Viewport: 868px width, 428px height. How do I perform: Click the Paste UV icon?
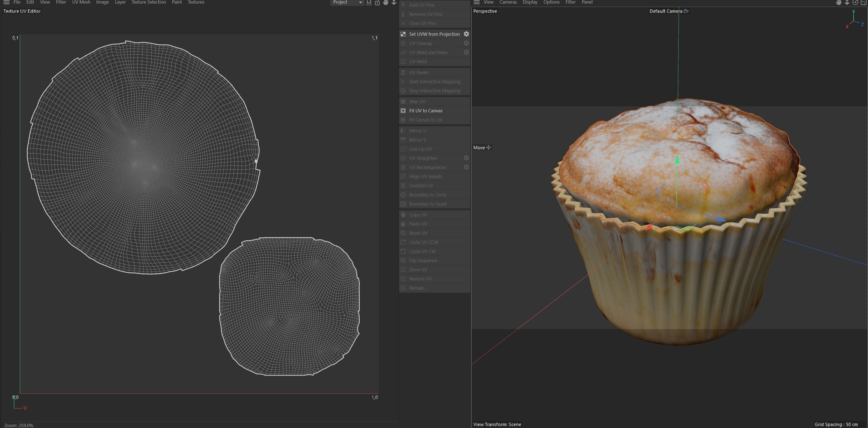tap(403, 223)
